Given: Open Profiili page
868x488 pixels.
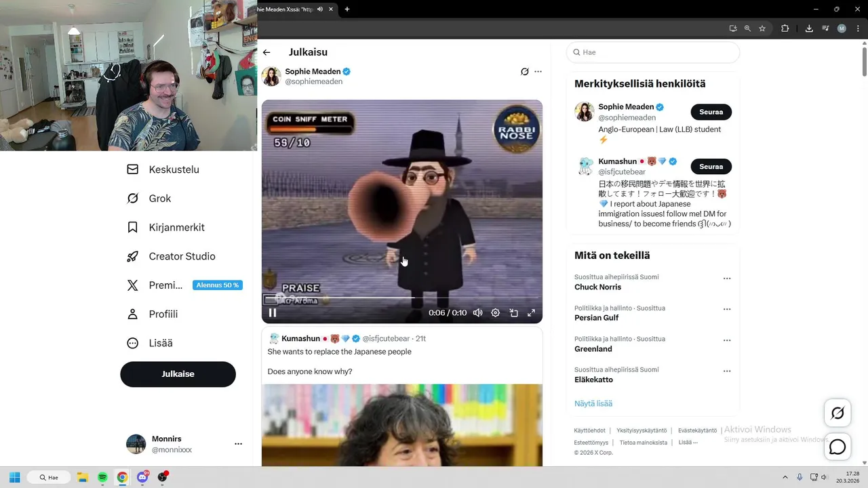Looking at the screenshot, I should 153,314.
